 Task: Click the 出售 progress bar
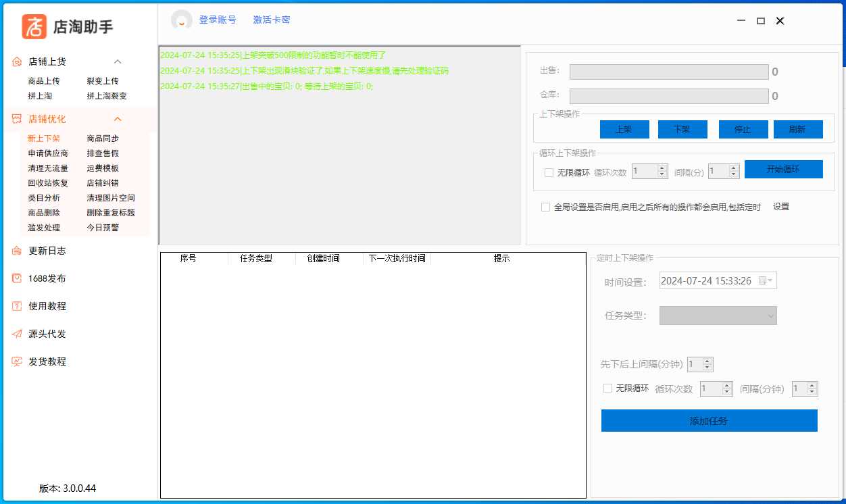668,72
